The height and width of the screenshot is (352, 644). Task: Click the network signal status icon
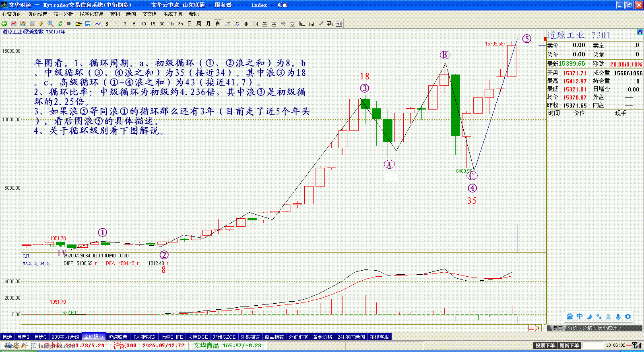(636, 345)
